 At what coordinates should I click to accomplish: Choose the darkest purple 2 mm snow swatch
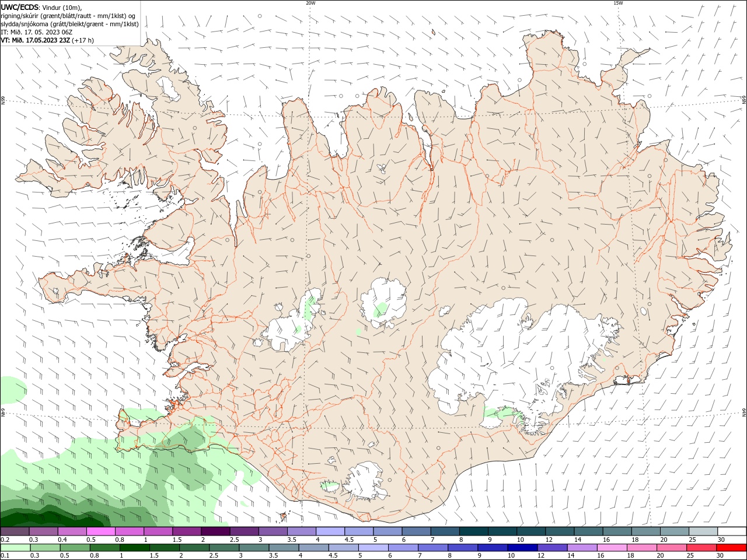[215, 531]
